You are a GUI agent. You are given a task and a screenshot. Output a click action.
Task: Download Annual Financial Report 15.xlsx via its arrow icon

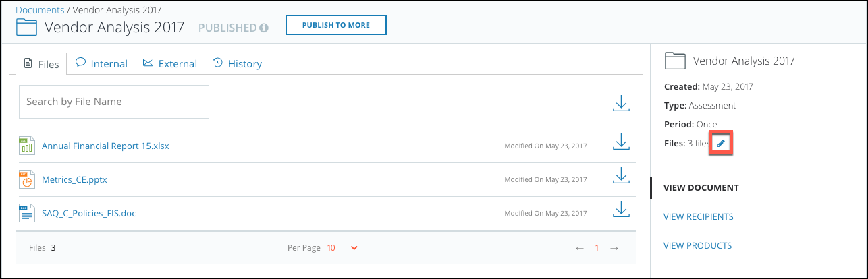(x=621, y=142)
